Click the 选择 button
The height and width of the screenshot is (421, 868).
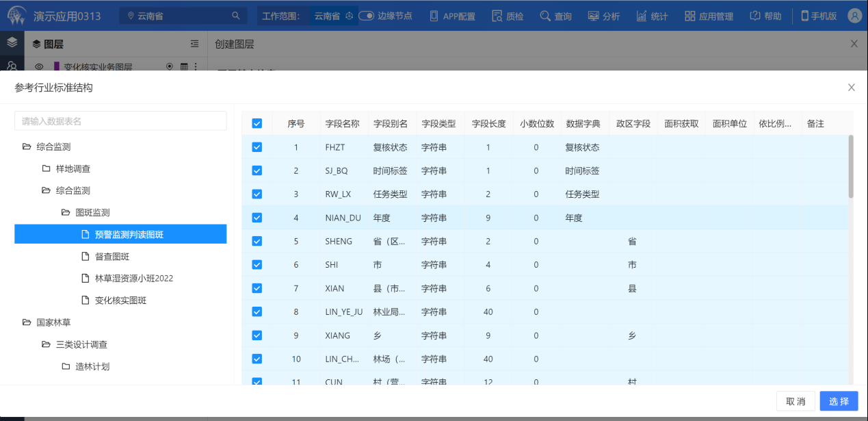pos(839,401)
